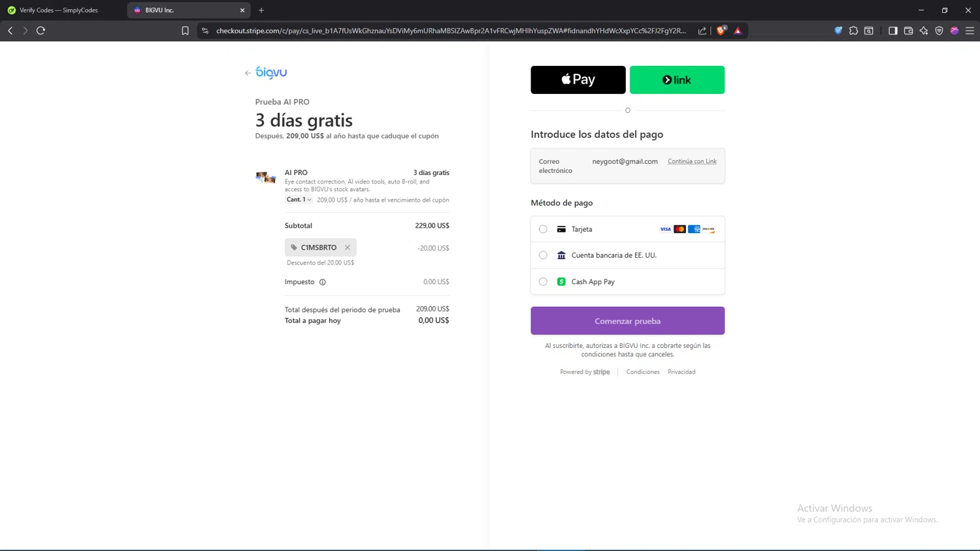Click the discount amount -20,00 US$
This screenshot has width=980, height=551.
point(433,248)
